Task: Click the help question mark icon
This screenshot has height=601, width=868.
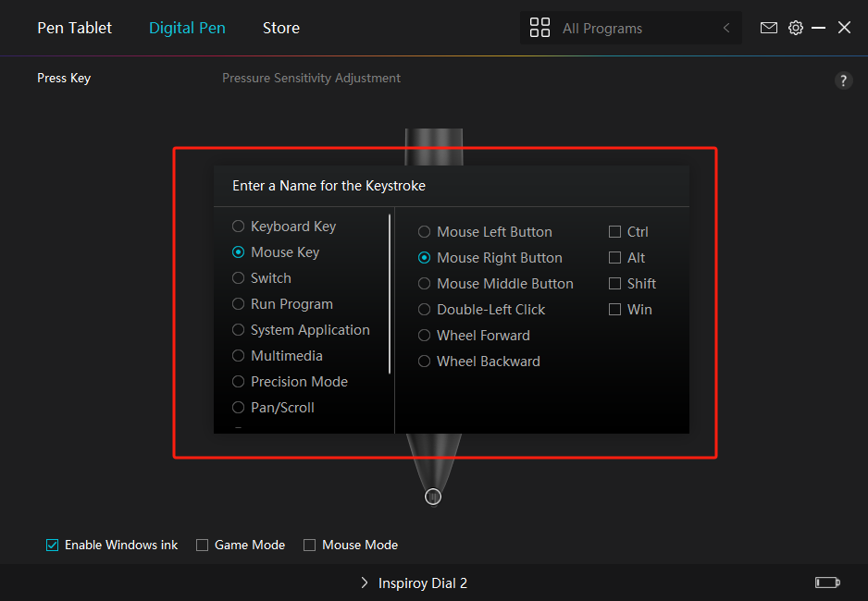Action: pos(843,80)
